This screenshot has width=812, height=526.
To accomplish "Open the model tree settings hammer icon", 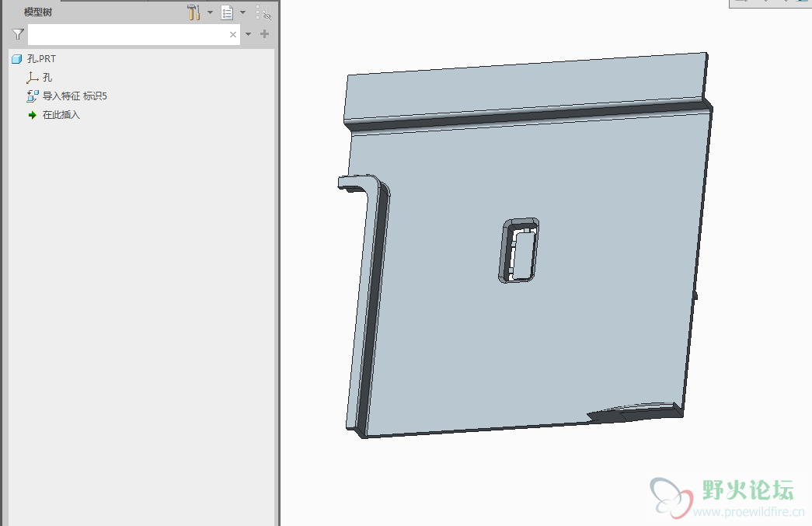I will point(193,12).
